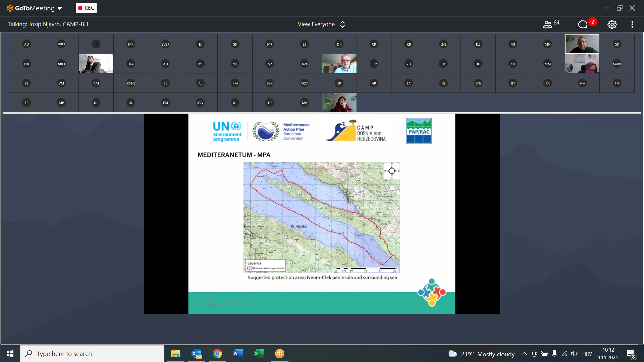
Task: Open the chat bubble icon
Action: (x=583, y=24)
